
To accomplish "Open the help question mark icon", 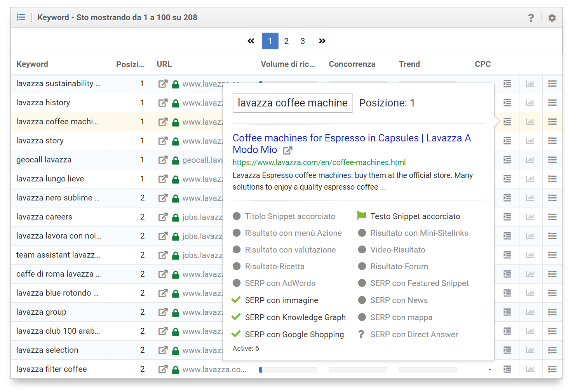I will pos(531,18).
